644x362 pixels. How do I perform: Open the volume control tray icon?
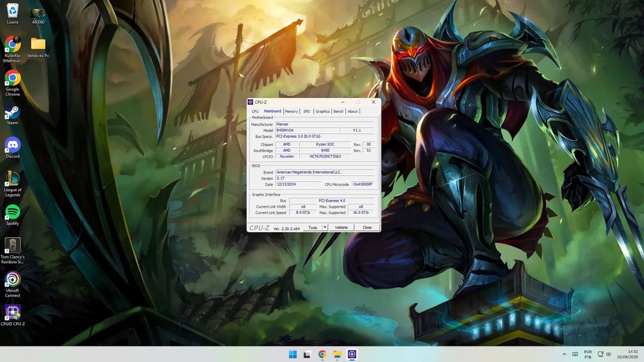608,354
